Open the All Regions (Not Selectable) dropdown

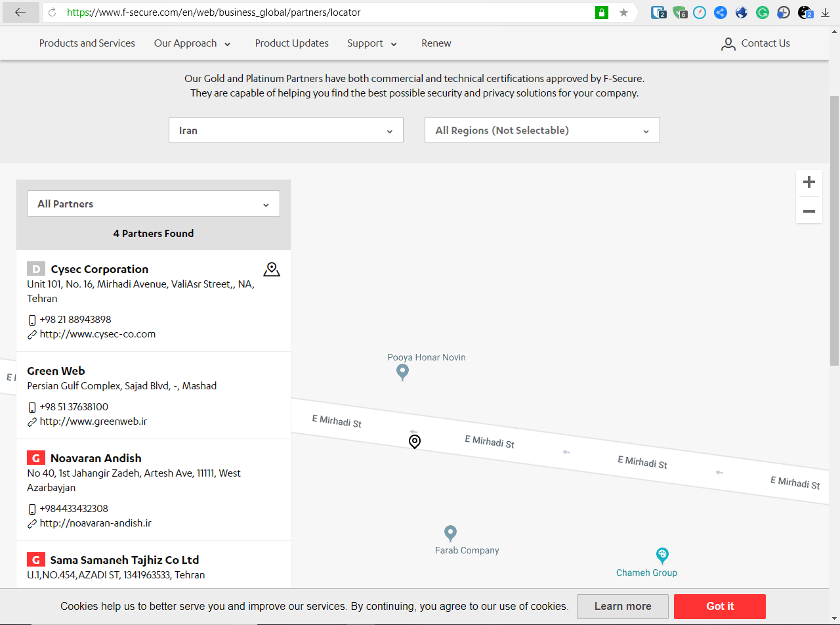click(542, 130)
